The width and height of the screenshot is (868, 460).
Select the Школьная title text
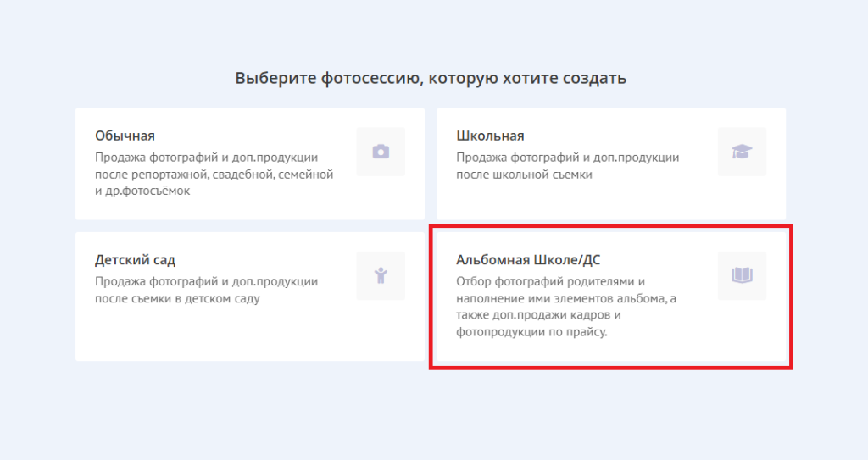(x=490, y=136)
